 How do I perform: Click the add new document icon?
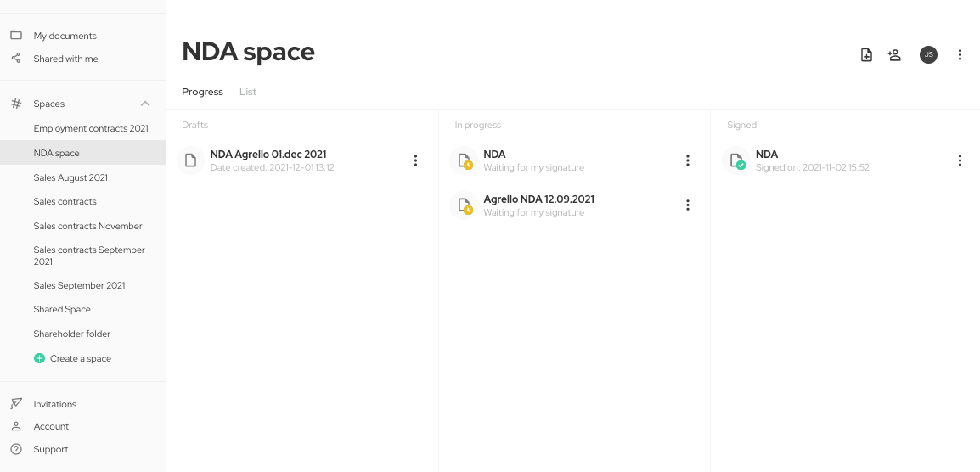[866, 55]
